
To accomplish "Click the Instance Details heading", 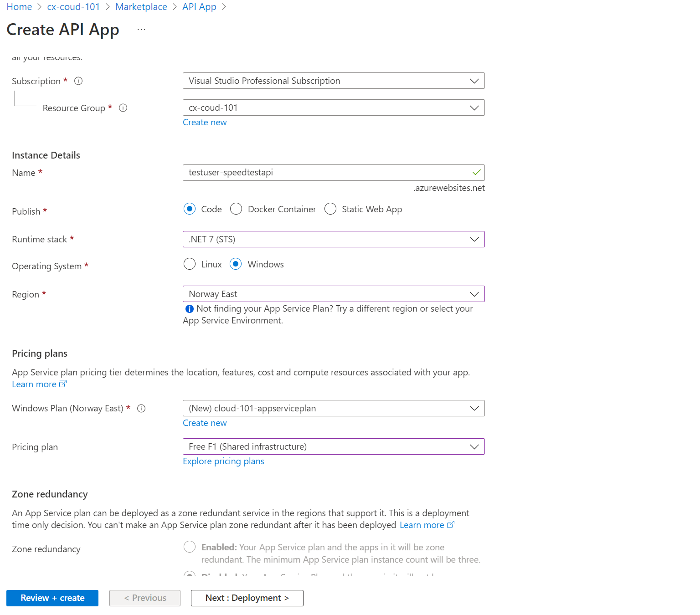I will click(46, 155).
